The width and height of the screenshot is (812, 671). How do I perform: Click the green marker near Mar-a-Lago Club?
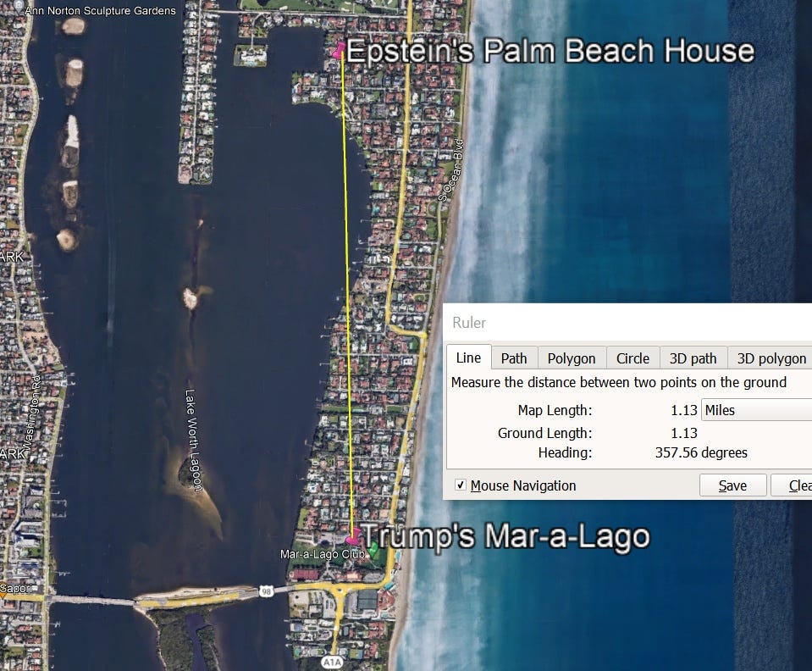pos(375,547)
